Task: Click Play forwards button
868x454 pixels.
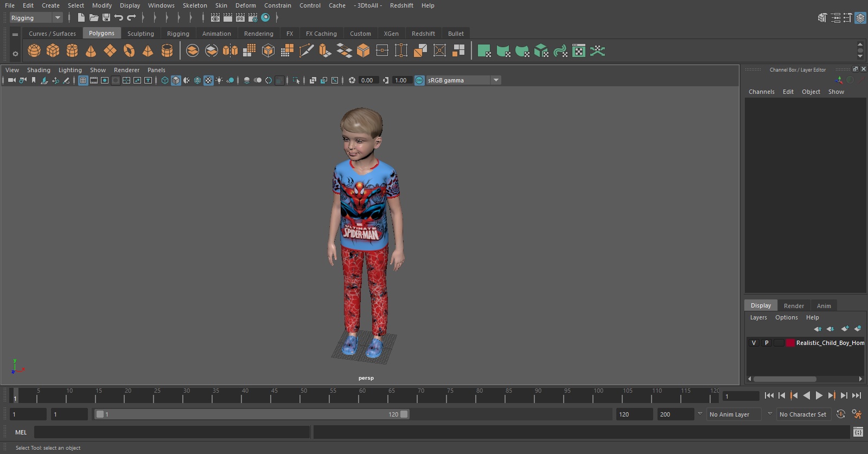Action: click(819, 395)
